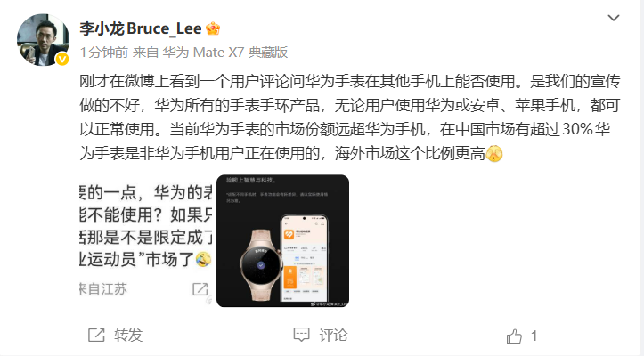Click the 华为 Mate X7 典藏版 source text

pyautogui.click(x=225, y=53)
